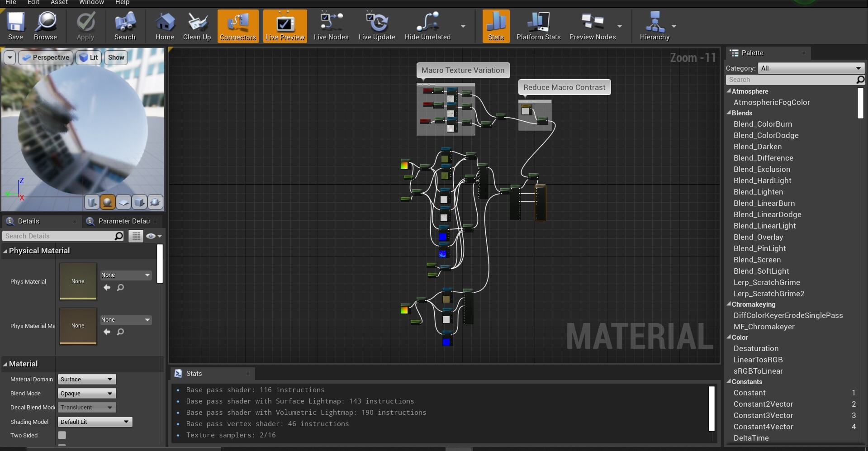868x451 pixels.
Task: Open the Asset menu
Action: pos(59,2)
